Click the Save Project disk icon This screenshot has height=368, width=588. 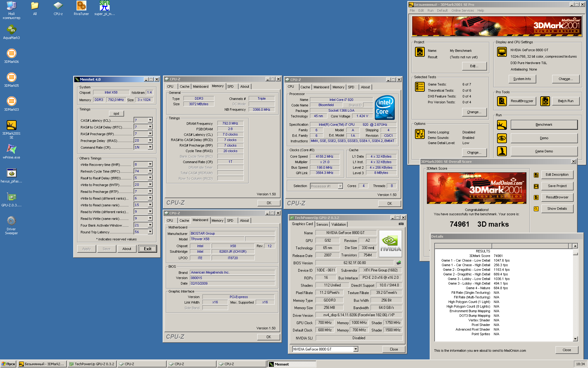[536, 186]
